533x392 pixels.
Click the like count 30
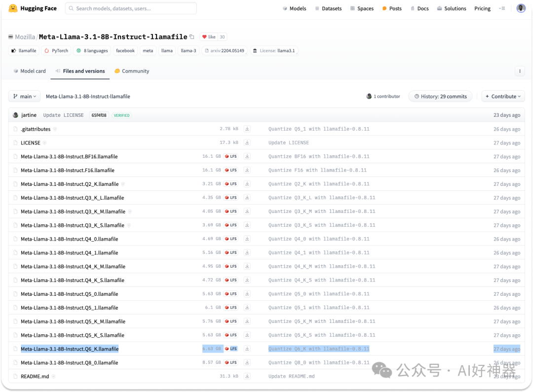222,36
